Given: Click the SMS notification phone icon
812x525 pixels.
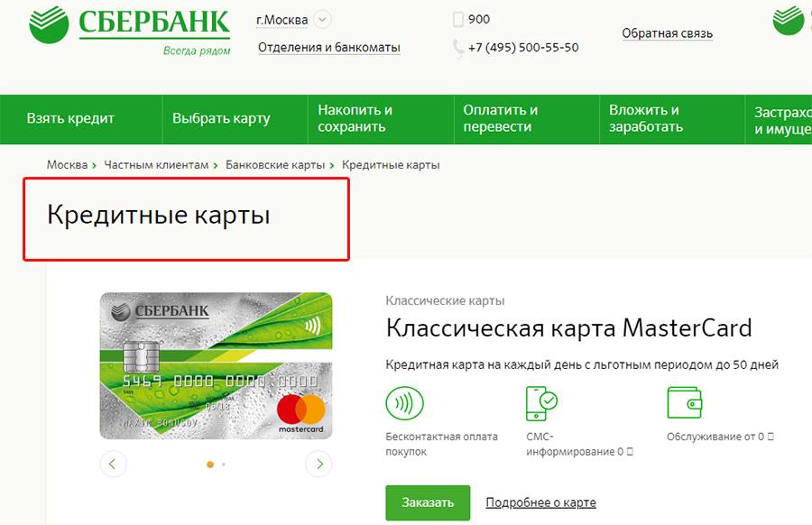Looking at the screenshot, I should coord(541,403).
